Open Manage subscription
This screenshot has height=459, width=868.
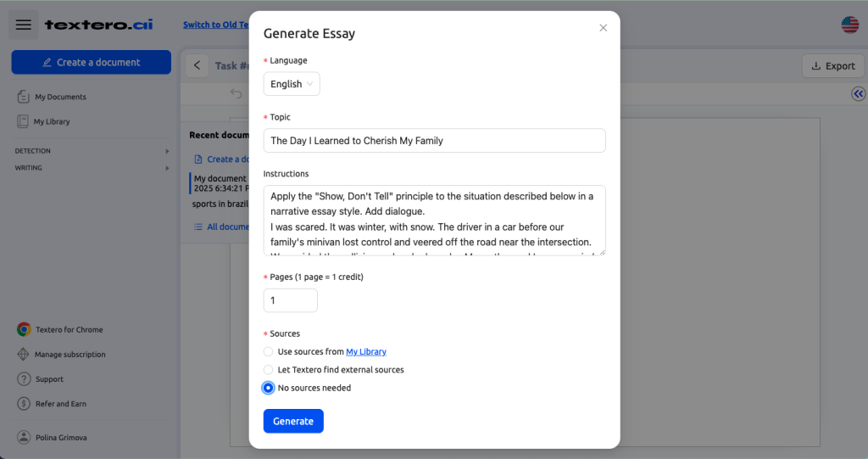pos(70,355)
